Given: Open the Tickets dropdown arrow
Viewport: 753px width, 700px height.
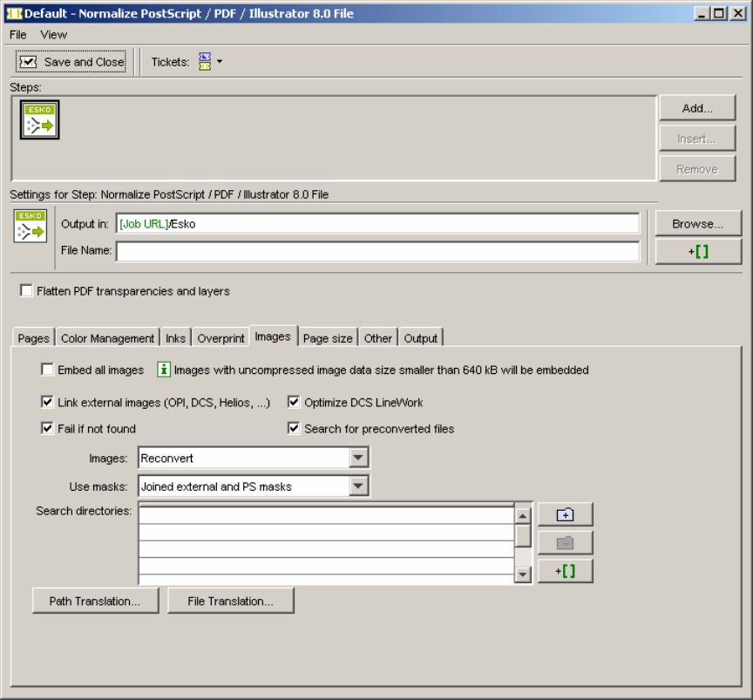Looking at the screenshot, I should pos(220,62).
